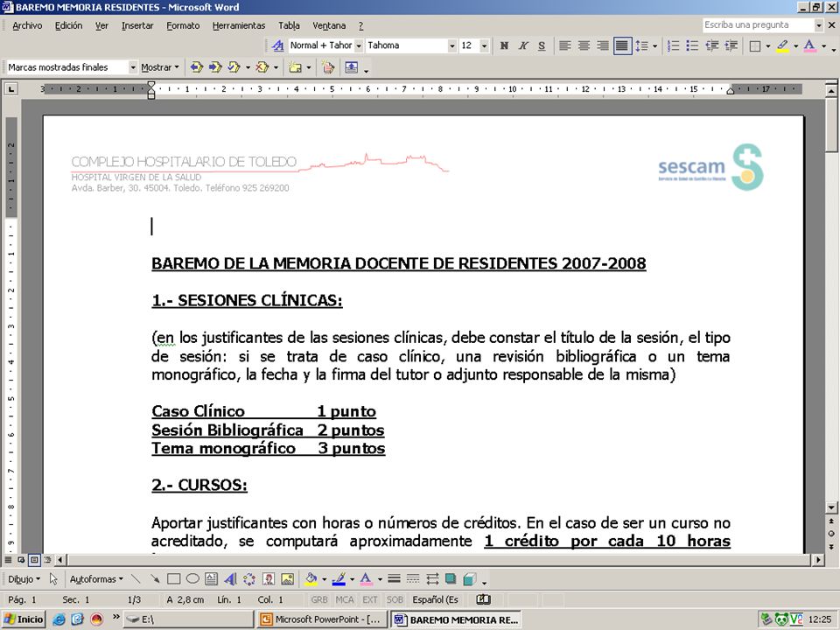Toggle SOB overtype mode in status bar
Screen dimensions: 840x630
[x=395, y=600]
